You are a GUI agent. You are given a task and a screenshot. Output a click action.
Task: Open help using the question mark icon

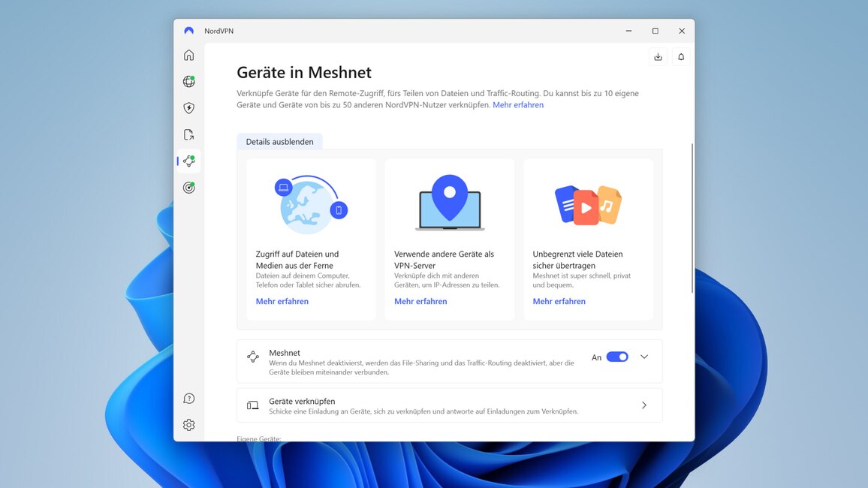(x=188, y=398)
